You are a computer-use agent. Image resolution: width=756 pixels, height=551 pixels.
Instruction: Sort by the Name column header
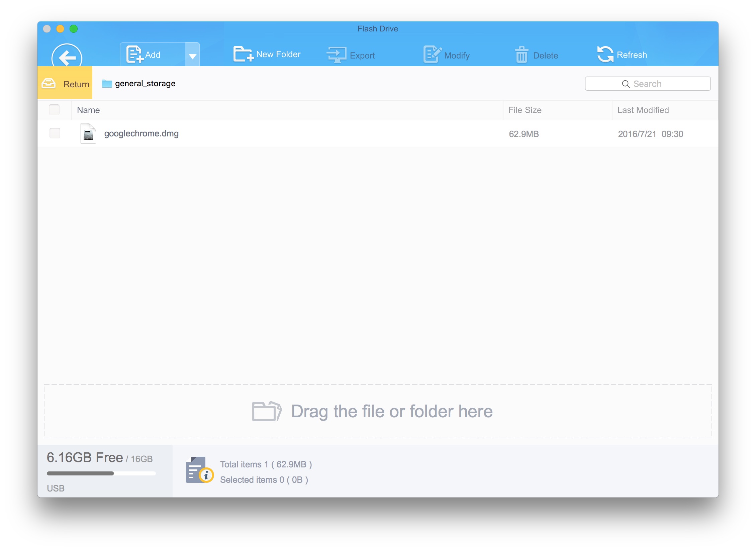89,110
